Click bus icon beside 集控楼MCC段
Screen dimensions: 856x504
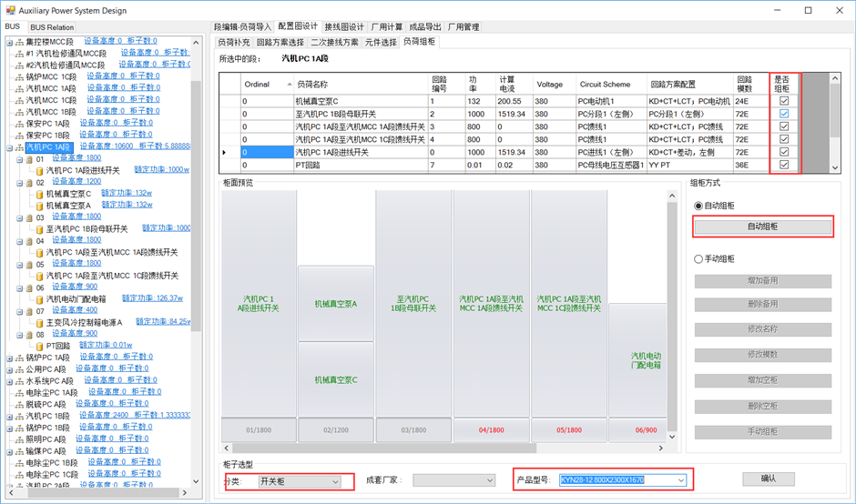(x=20, y=42)
